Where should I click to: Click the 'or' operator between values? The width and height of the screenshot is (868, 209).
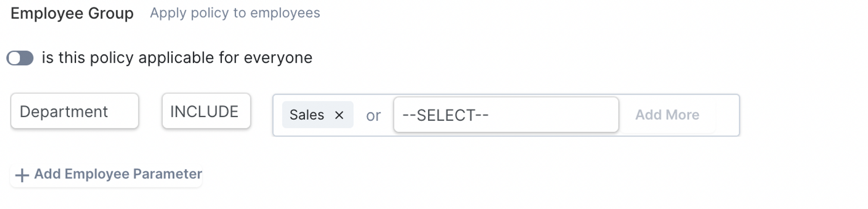tap(373, 115)
